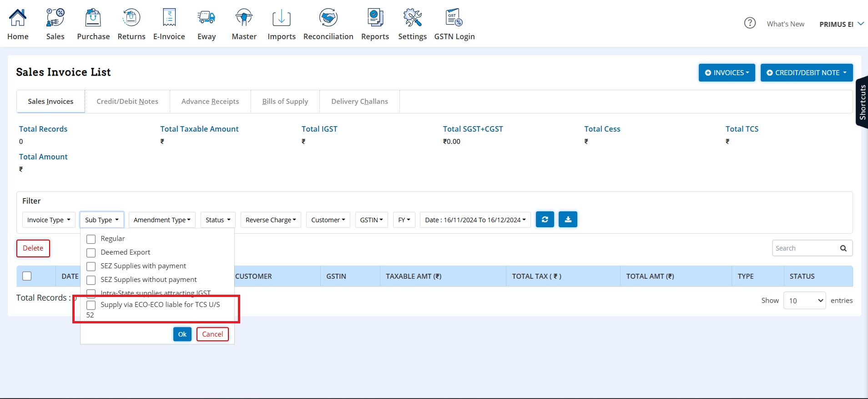The width and height of the screenshot is (868, 399).
Task: Open the Purchase module icon
Action: [x=93, y=18]
